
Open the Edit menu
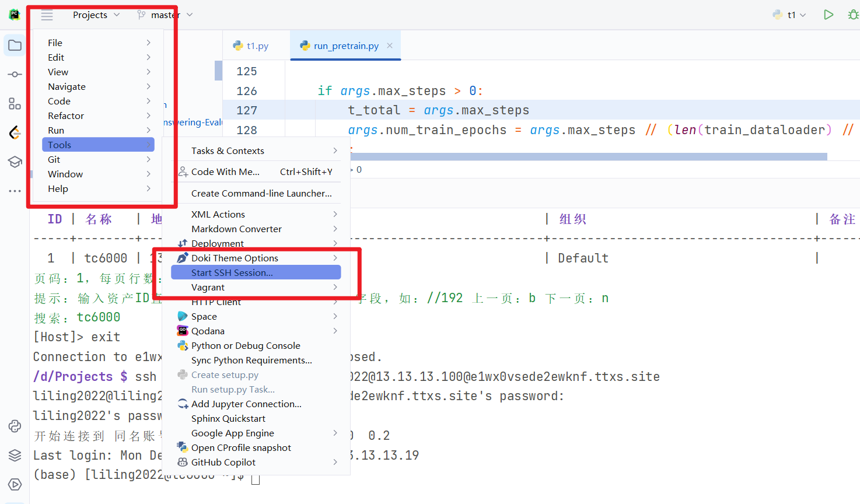coord(98,57)
